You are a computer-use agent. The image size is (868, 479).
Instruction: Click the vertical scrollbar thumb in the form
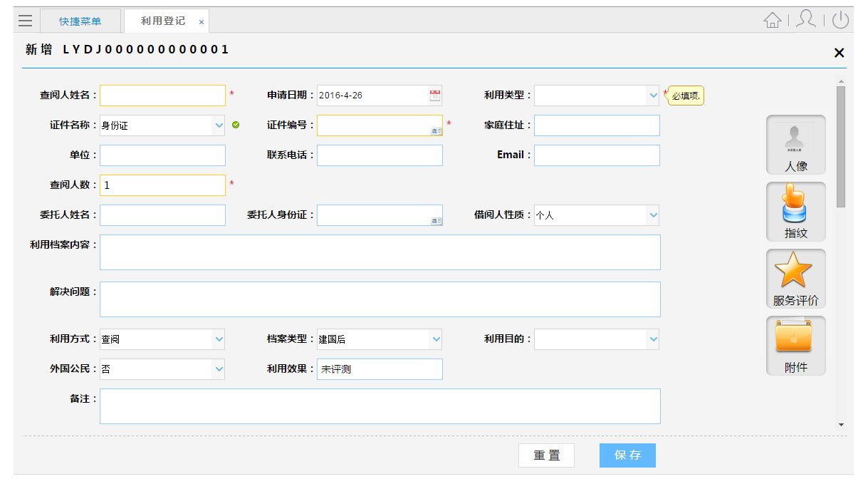point(841,146)
